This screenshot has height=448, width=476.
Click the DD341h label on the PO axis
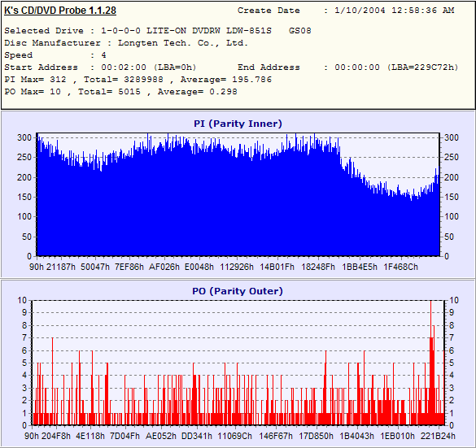[197, 436]
